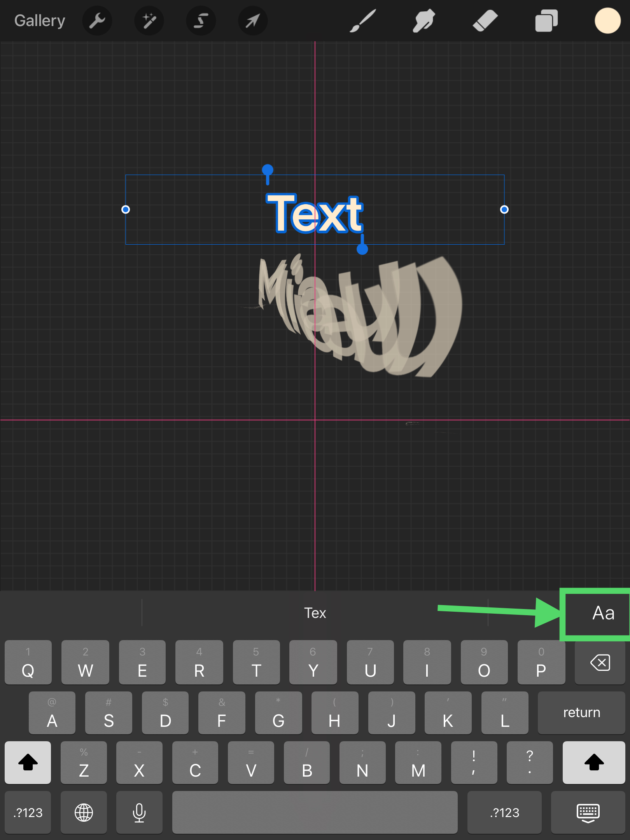Select the Paint brush tool
The image size is (630, 840).
(x=362, y=21)
